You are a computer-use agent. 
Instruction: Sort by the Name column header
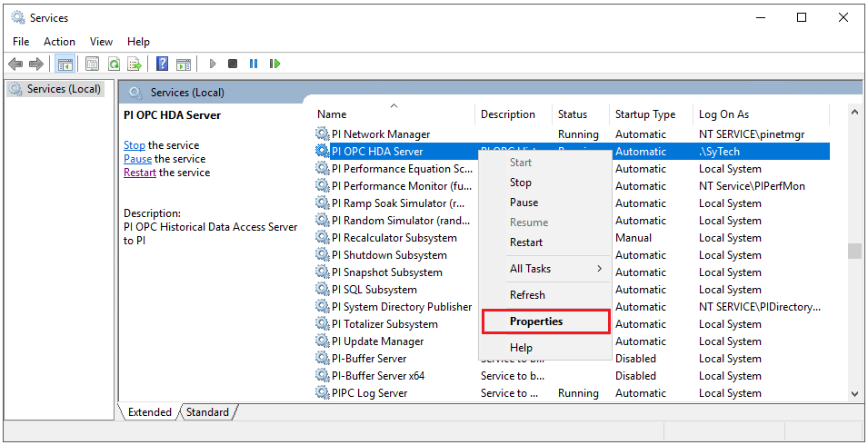tap(394, 114)
